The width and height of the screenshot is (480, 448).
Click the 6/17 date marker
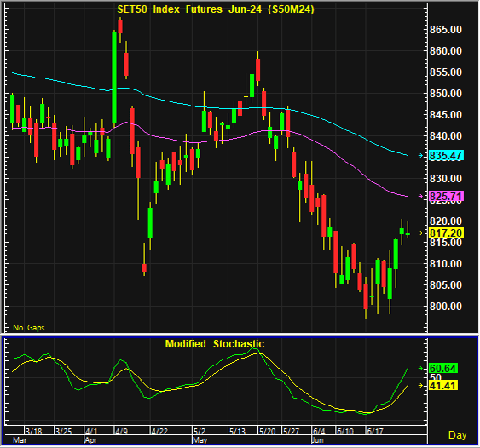point(374,431)
